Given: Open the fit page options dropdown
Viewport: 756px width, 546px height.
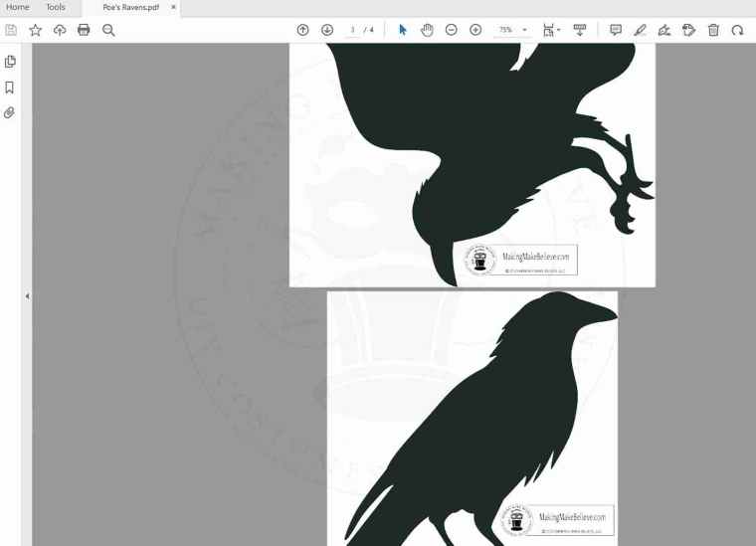Looking at the screenshot, I should tap(551, 30).
